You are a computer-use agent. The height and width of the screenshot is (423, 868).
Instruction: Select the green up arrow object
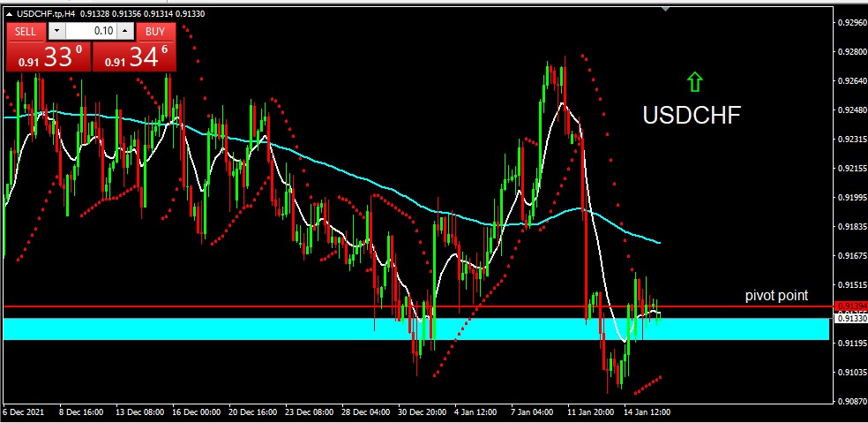tap(694, 81)
